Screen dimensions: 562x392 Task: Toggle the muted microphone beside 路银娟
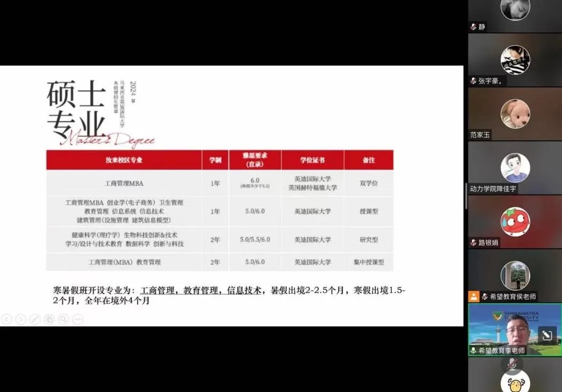473,243
